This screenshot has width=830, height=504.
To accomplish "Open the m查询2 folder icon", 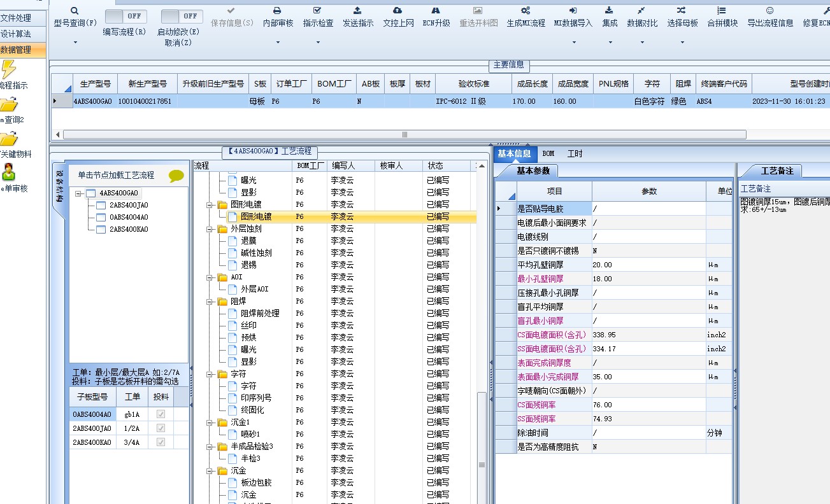I will (9, 104).
